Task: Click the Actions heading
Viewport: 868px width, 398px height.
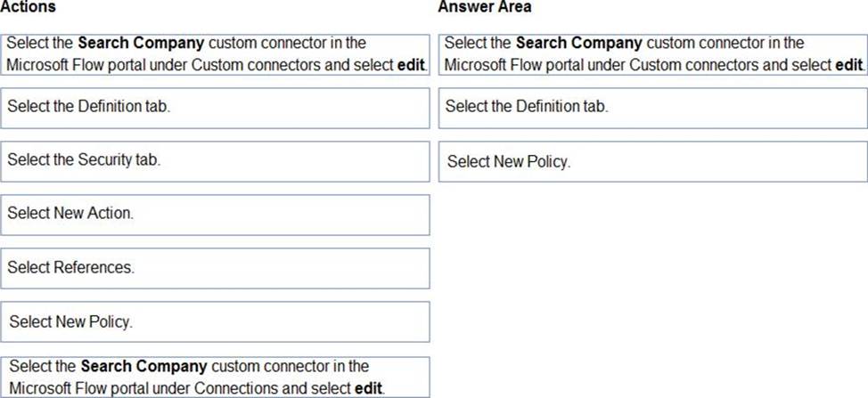Action: click(28, 6)
